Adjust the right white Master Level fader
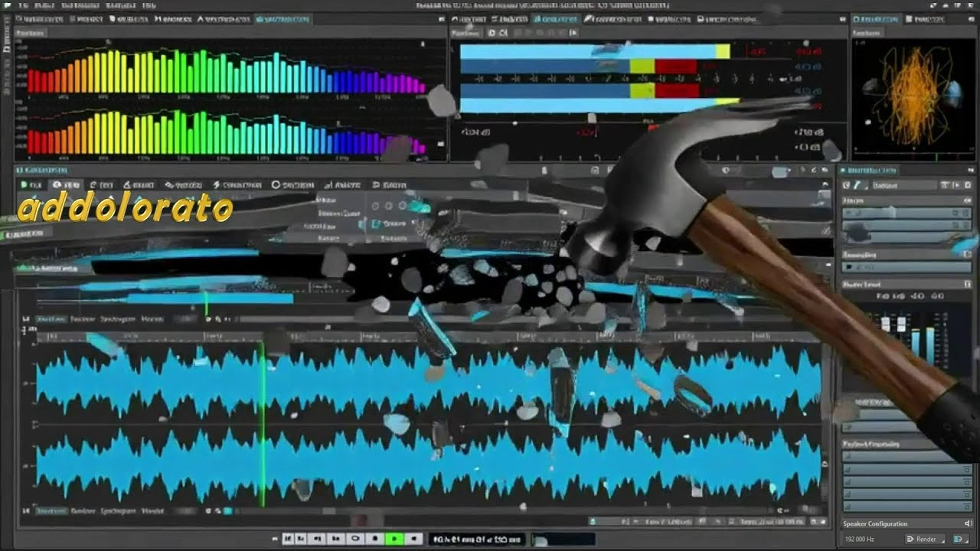The image size is (980, 551). (901, 324)
